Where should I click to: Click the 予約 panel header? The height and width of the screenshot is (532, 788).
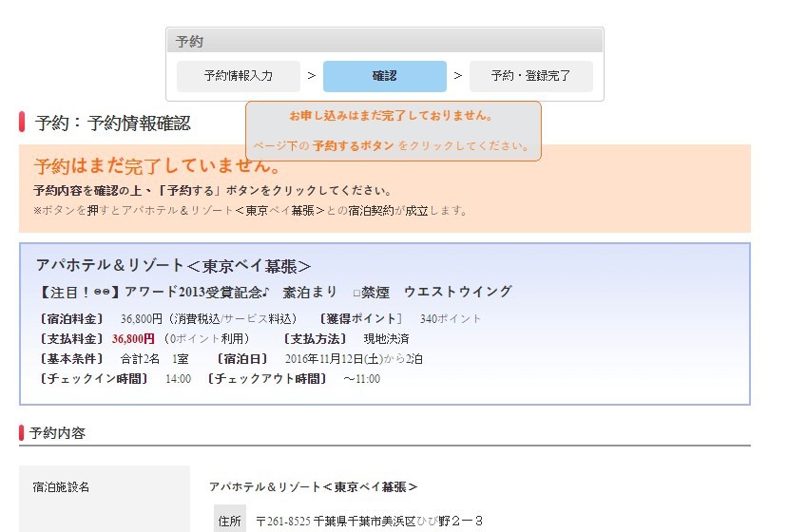[384, 41]
